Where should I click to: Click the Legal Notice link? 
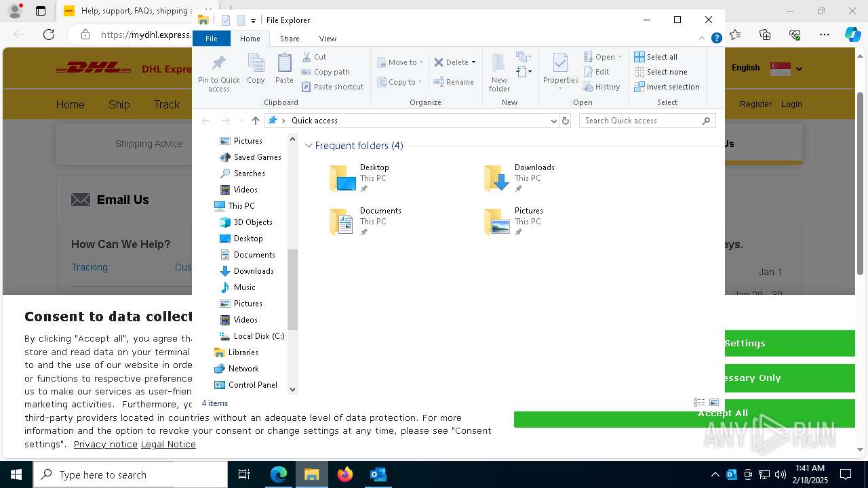point(168,445)
